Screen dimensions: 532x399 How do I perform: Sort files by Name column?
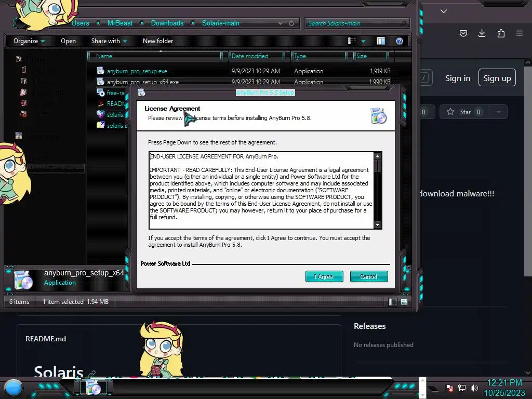pyautogui.click(x=154, y=56)
